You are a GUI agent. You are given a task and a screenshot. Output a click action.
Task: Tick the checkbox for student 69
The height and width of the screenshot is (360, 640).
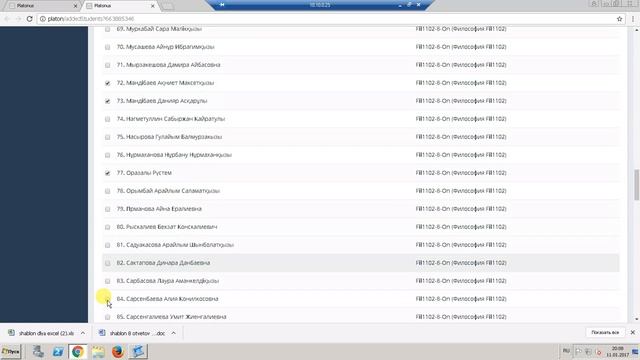[x=107, y=29]
